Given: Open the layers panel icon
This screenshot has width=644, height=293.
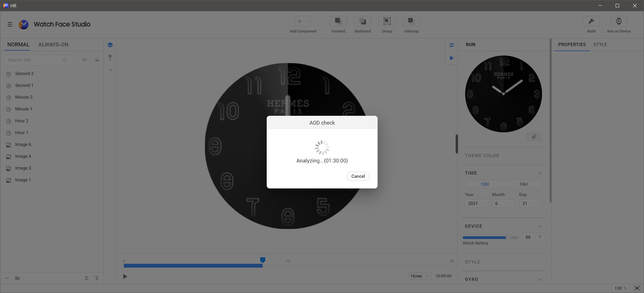Looking at the screenshot, I should coord(110,45).
